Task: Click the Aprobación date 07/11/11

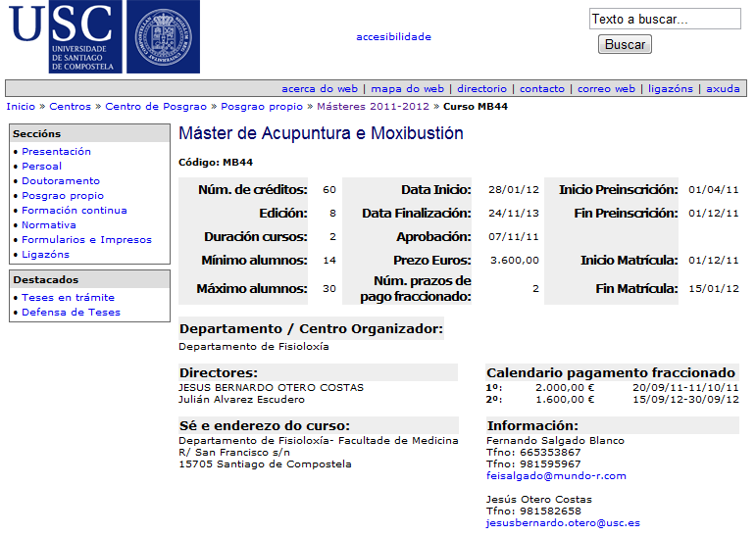Action: coord(514,237)
